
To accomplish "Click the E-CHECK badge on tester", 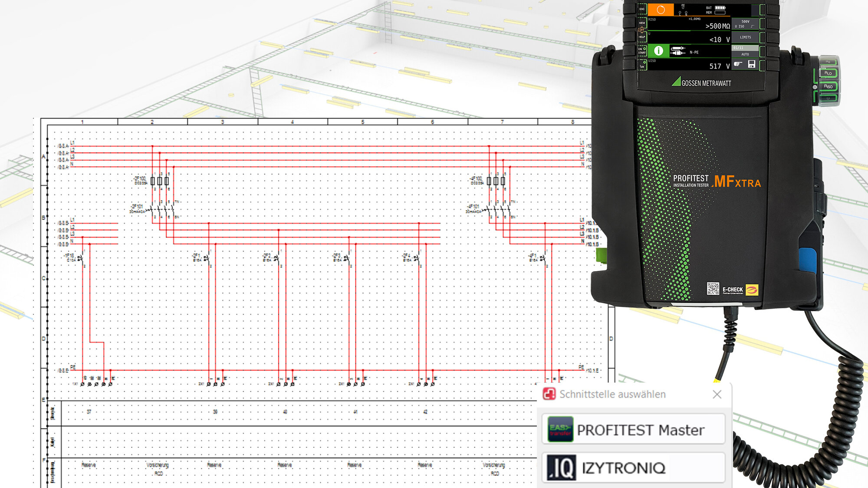I will pyautogui.click(x=740, y=290).
